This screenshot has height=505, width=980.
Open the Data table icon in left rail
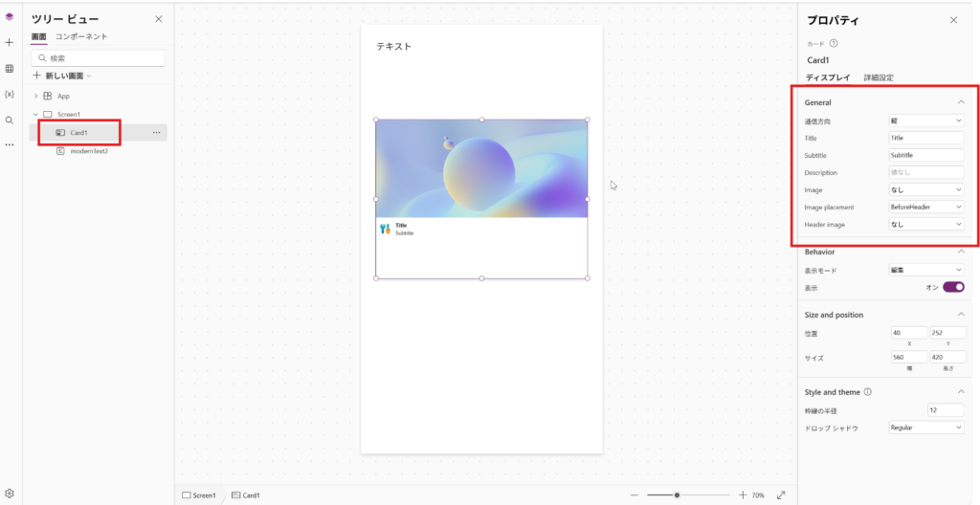pos(9,69)
